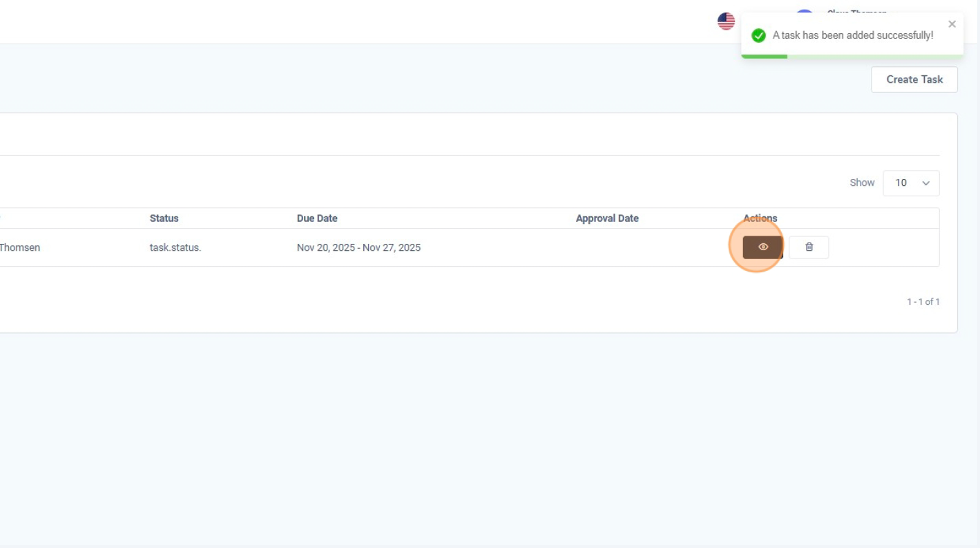Select the Thomsen assignee name link
The height and width of the screenshot is (548, 980).
pyautogui.click(x=21, y=247)
